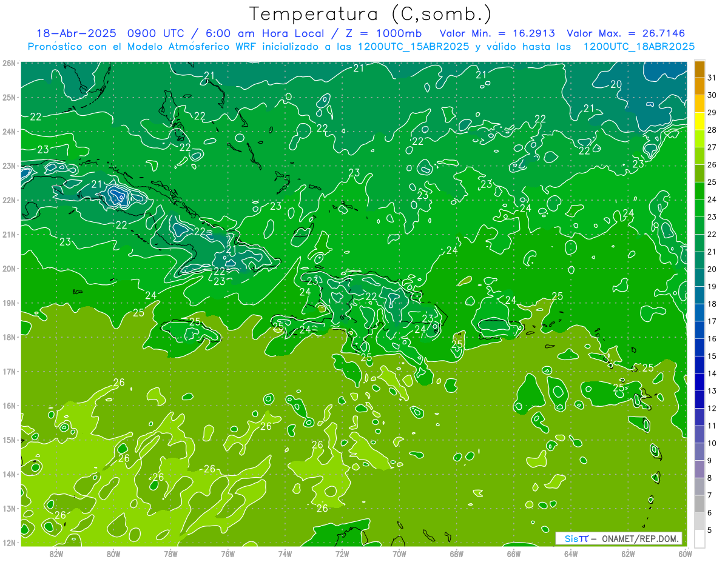728x562 pixels.
Task: Click the purple legend swatch between 9 and 10
Action: tap(699, 452)
